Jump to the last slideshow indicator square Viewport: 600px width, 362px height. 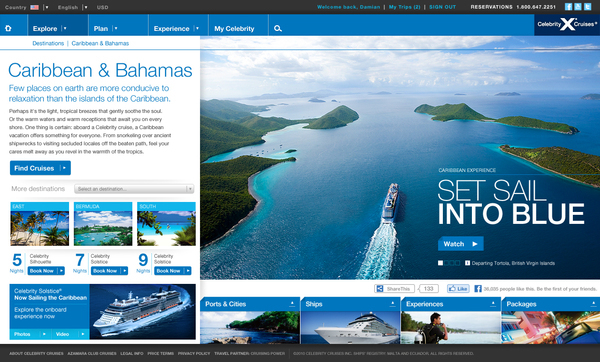point(457,263)
